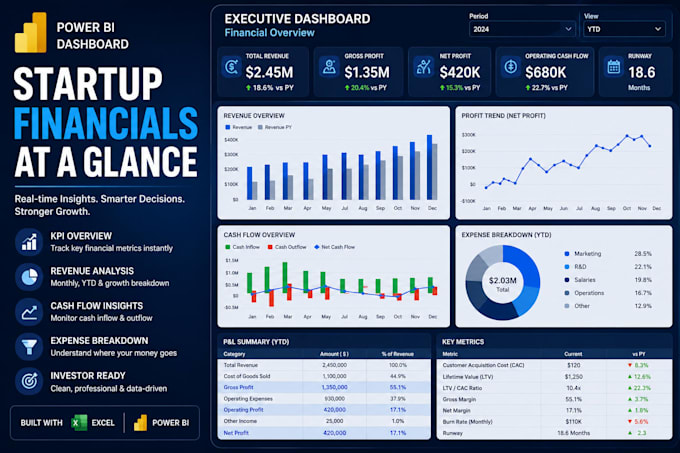Click the Other Income row label
The width and height of the screenshot is (680, 453).
tap(240, 421)
